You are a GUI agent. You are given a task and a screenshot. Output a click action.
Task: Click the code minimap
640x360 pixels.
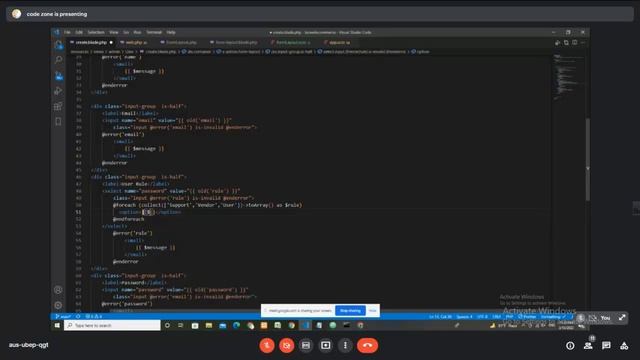(x=568, y=77)
